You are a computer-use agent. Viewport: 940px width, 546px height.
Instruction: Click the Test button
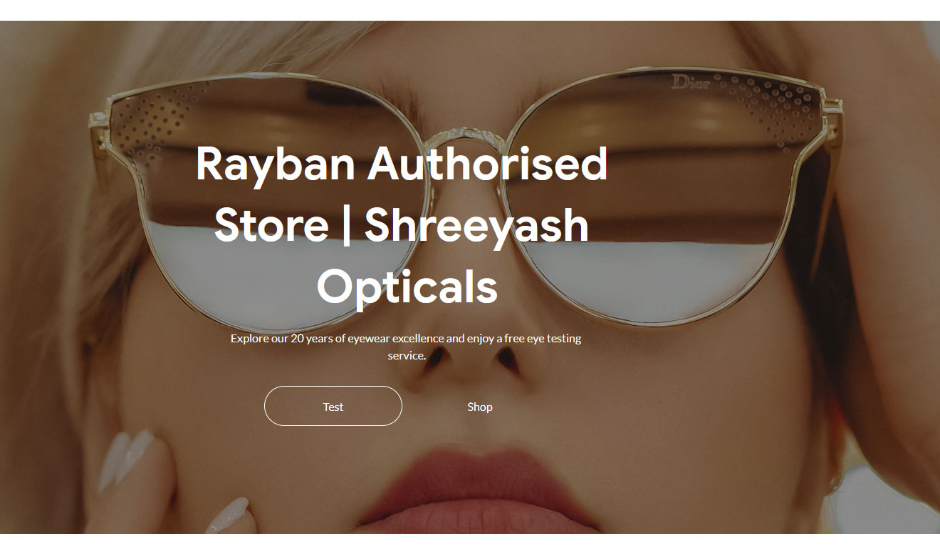tap(333, 406)
